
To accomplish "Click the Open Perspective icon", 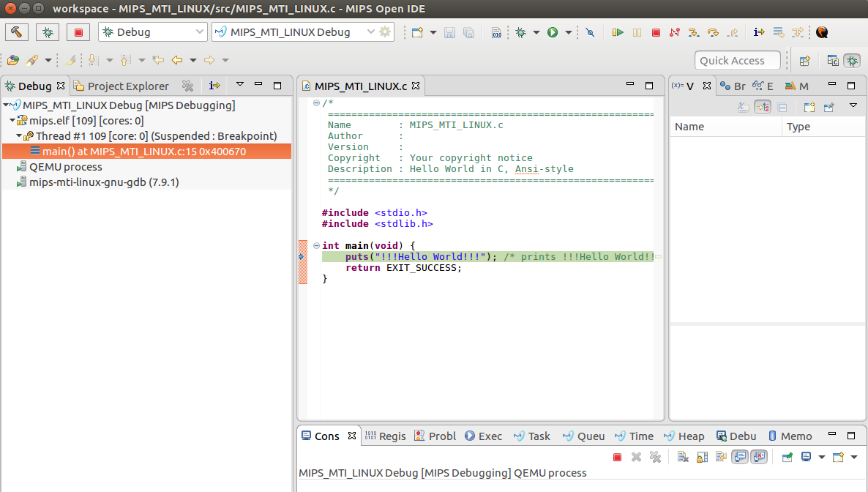I will [x=805, y=60].
